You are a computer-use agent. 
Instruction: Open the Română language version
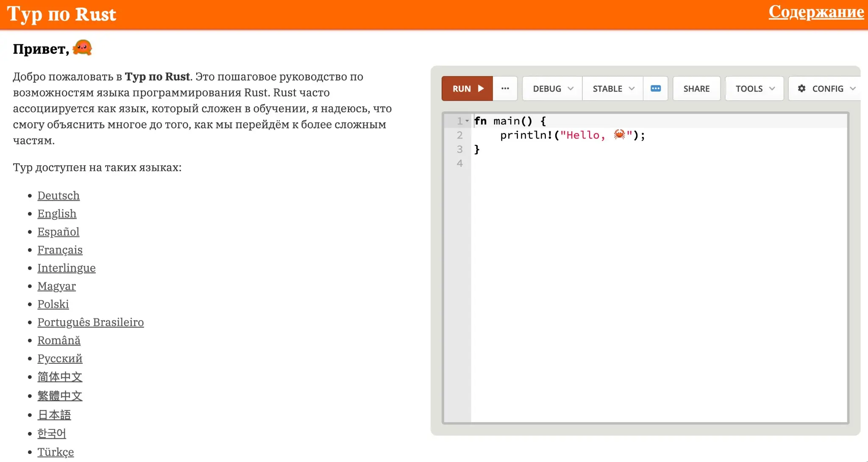[59, 340]
